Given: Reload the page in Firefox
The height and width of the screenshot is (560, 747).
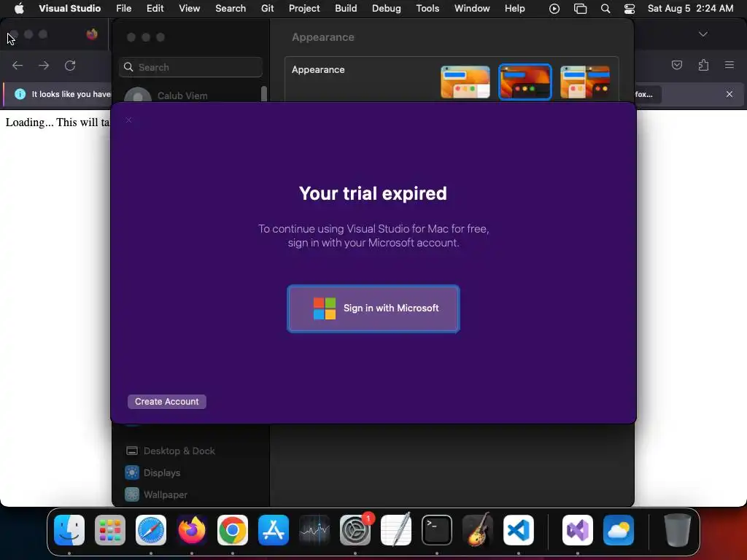Looking at the screenshot, I should point(70,65).
